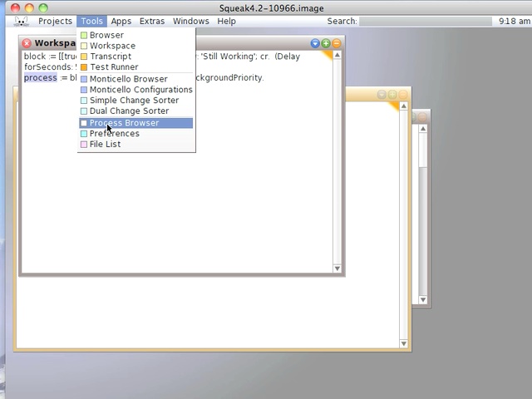Click the Squeak mouse logo icon
This screenshot has width=532, height=399.
click(x=22, y=21)
